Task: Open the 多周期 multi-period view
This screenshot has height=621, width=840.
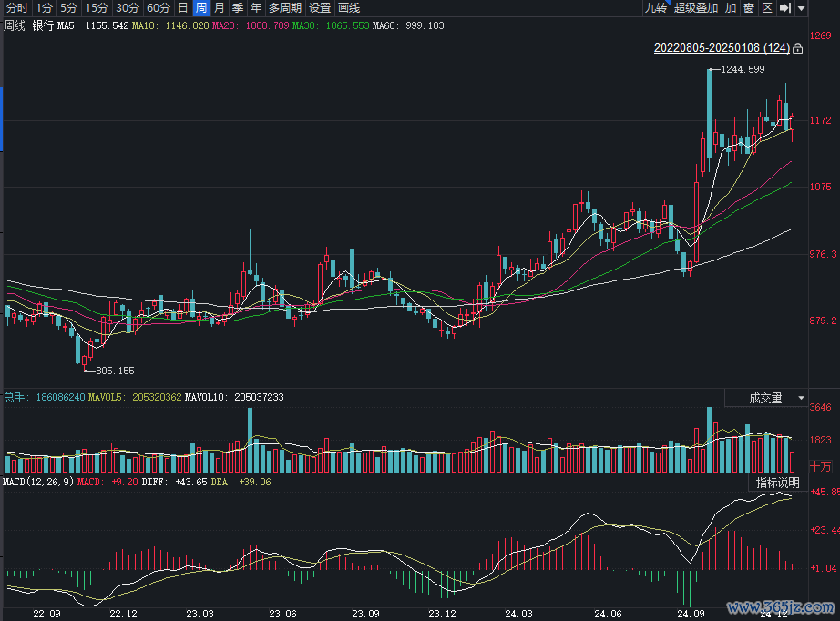Action: pyautogui.click(x=284, y=8)
